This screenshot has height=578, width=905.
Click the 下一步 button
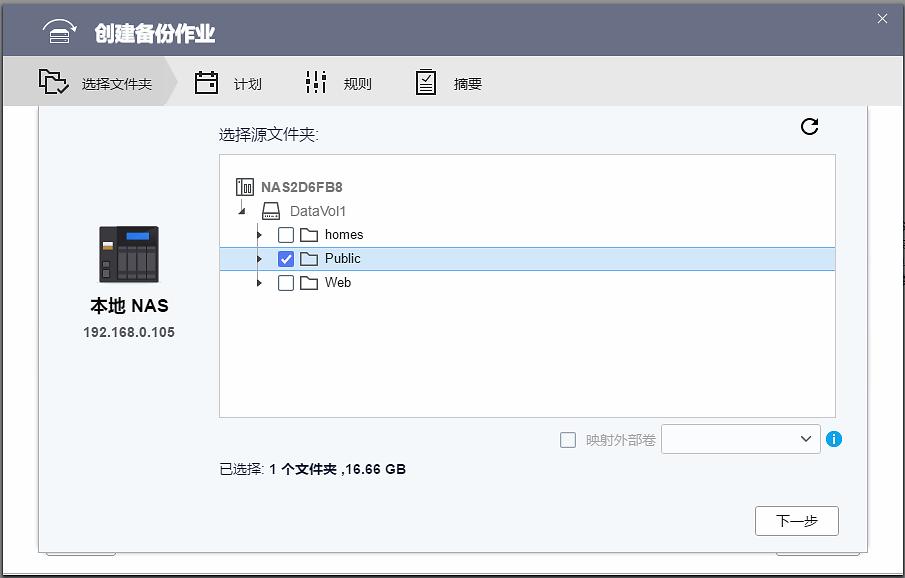796,521
